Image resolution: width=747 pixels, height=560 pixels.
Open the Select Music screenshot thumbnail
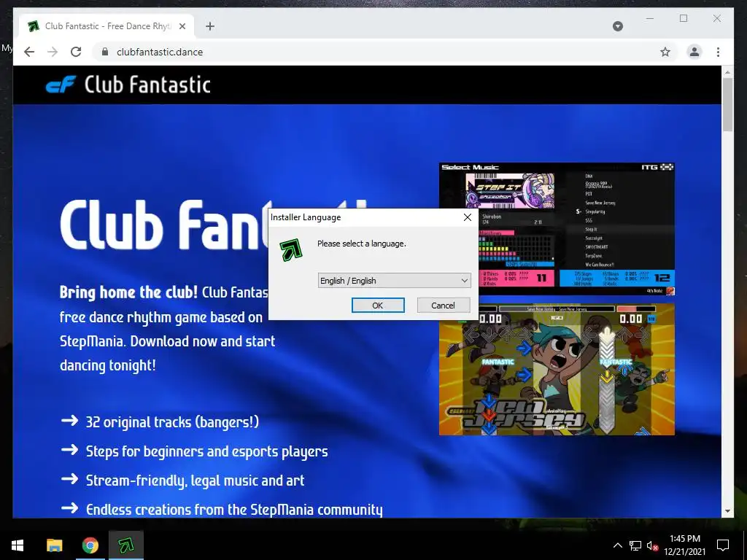tap(557, 229)
